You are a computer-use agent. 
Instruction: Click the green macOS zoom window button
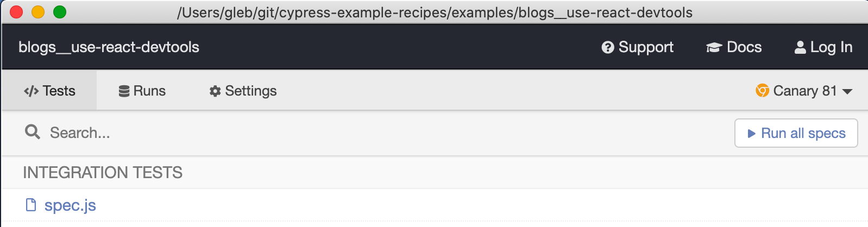tap(60, 12)
